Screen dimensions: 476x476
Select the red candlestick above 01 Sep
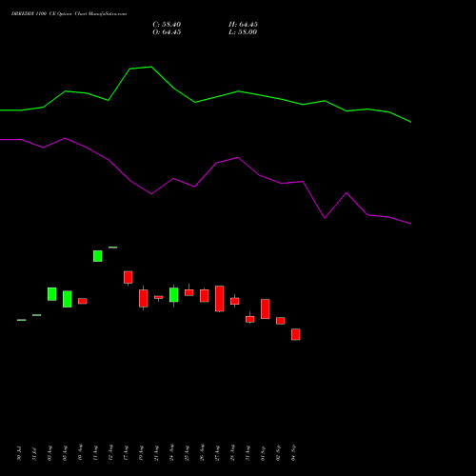[x=266, y=308]
